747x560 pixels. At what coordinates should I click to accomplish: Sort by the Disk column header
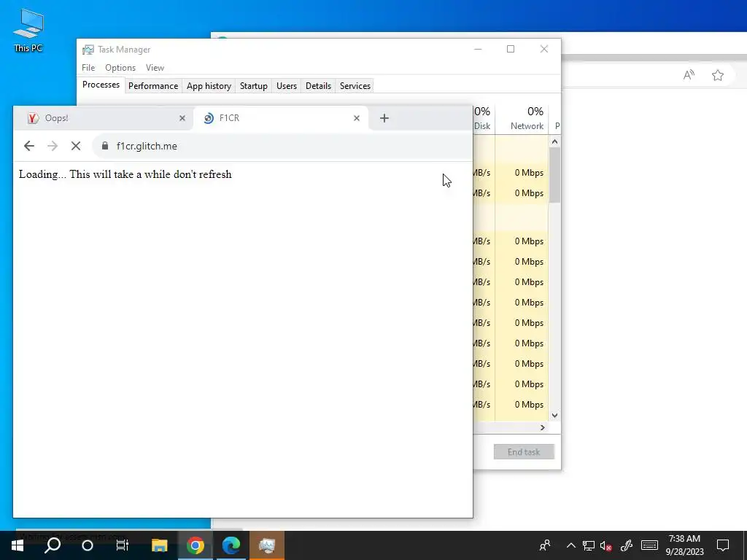pos(483,119)
